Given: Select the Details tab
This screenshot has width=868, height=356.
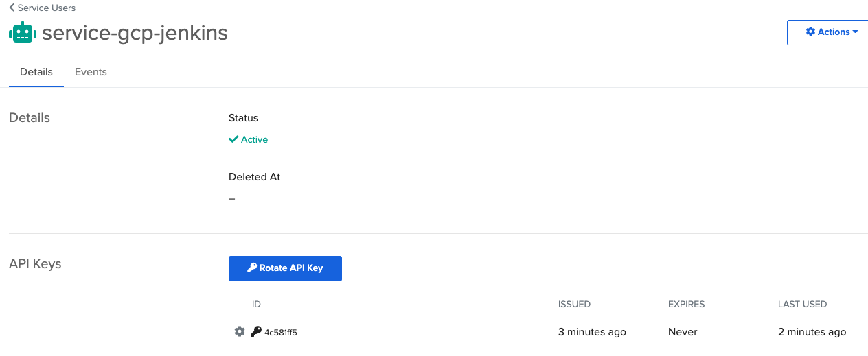Looking at the screenshot, I should 36,72.
